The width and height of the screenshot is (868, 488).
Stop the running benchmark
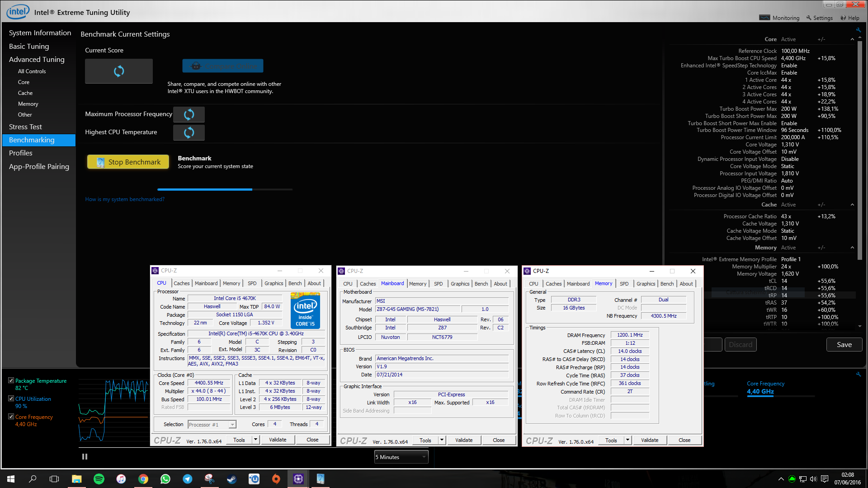128,162
